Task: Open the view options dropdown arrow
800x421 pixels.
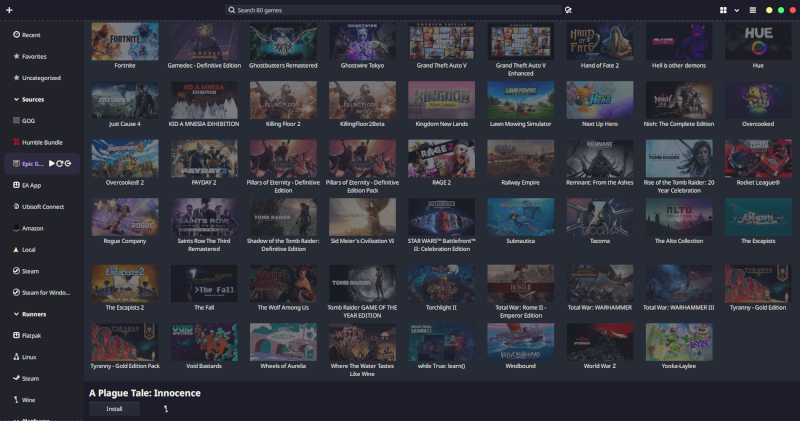Action: click(x=737, y=10)
